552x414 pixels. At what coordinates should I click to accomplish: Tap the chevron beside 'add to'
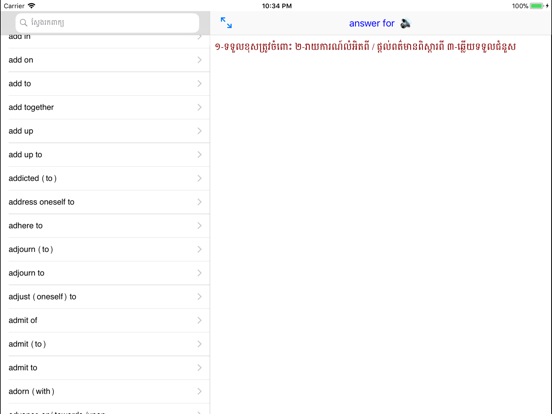[200, 83]
